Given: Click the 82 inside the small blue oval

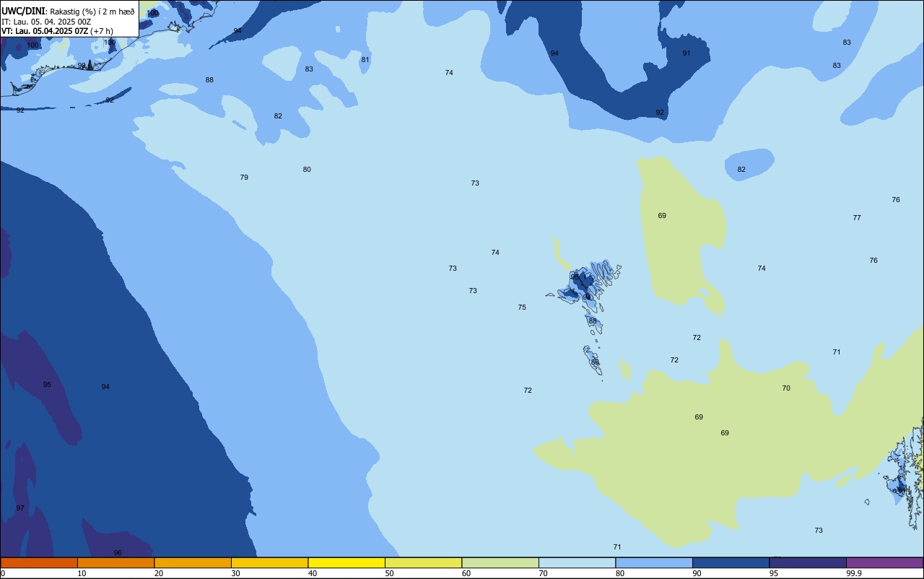Looking at the screenshot, I should tap(741, 170).
